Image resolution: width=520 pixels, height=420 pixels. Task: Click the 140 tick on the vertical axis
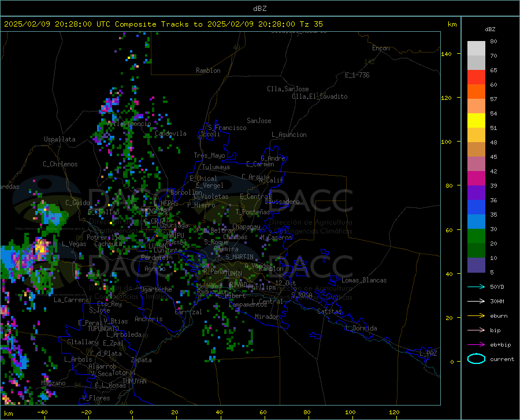pyautogui.click(x=446, y=54)
